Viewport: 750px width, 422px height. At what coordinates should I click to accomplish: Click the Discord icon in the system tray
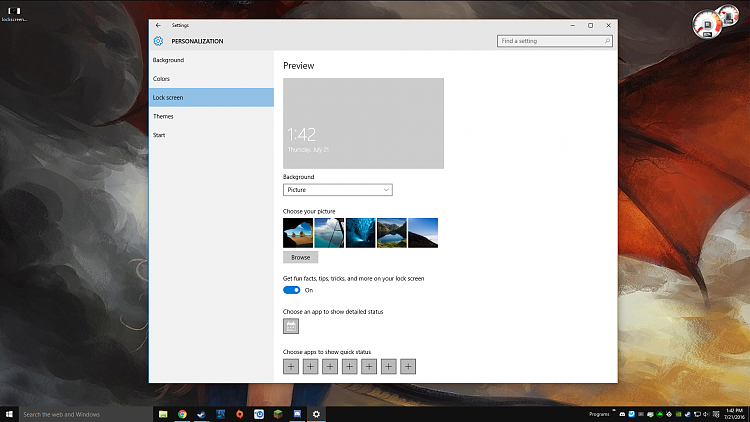tap(622, 414)
